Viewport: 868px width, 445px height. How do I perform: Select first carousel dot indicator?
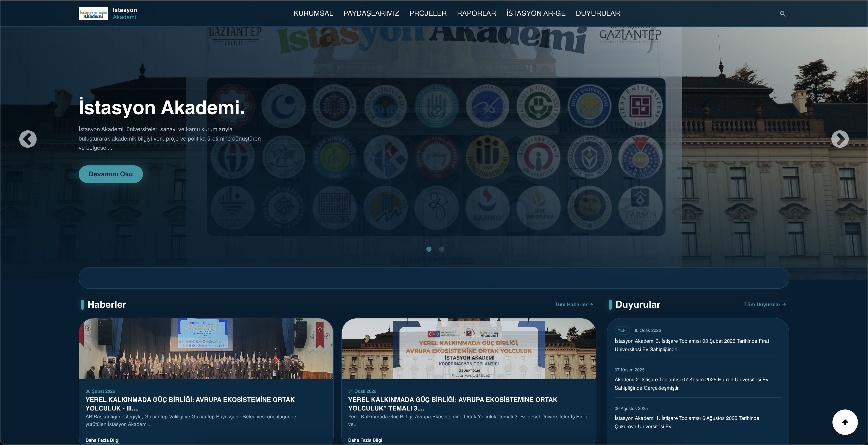coord(429,249)
